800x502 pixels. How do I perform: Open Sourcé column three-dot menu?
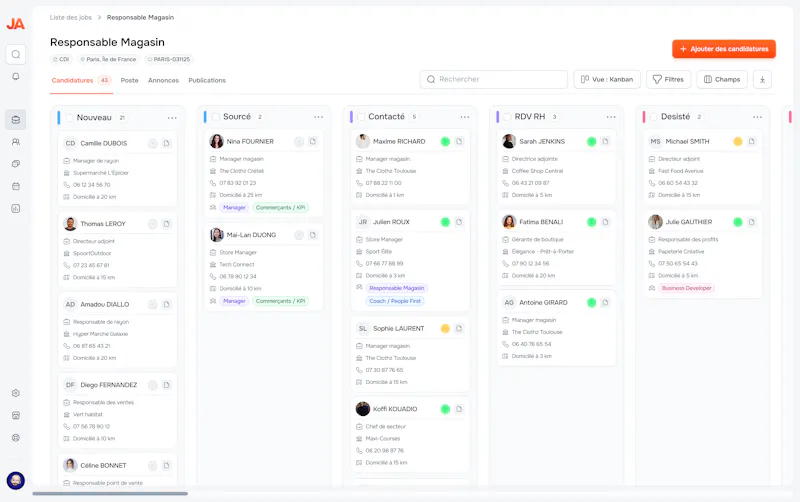(x=318, y=117)
